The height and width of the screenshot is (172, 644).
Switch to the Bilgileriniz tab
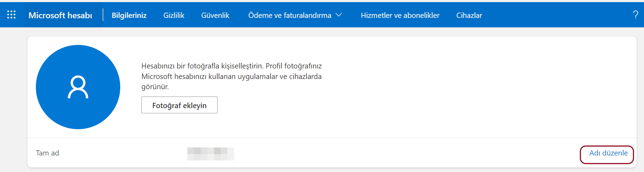[129, 15]
